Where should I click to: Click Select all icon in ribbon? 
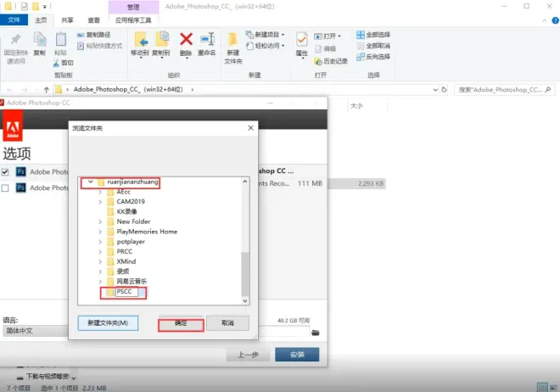point(361,35)
